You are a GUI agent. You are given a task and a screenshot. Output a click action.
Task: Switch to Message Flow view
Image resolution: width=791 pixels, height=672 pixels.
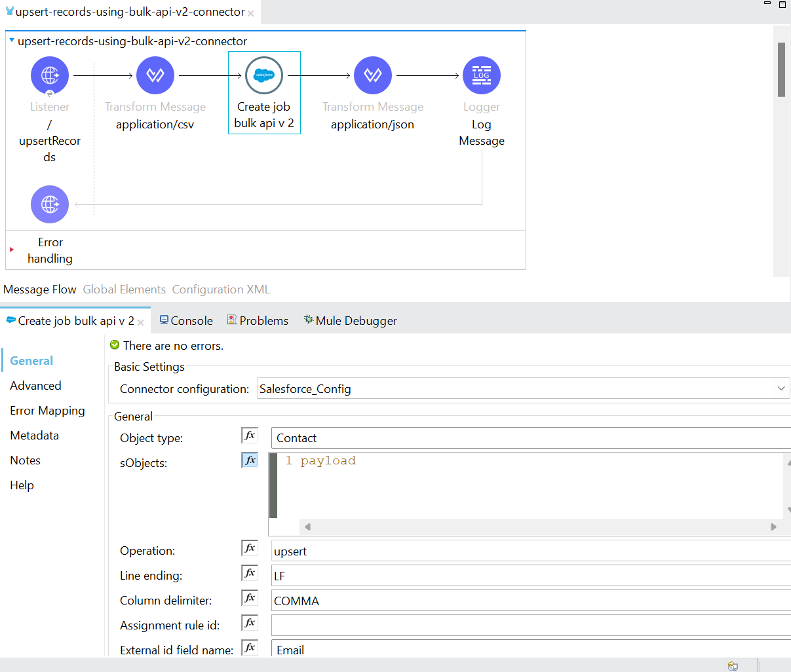point(40,289)
